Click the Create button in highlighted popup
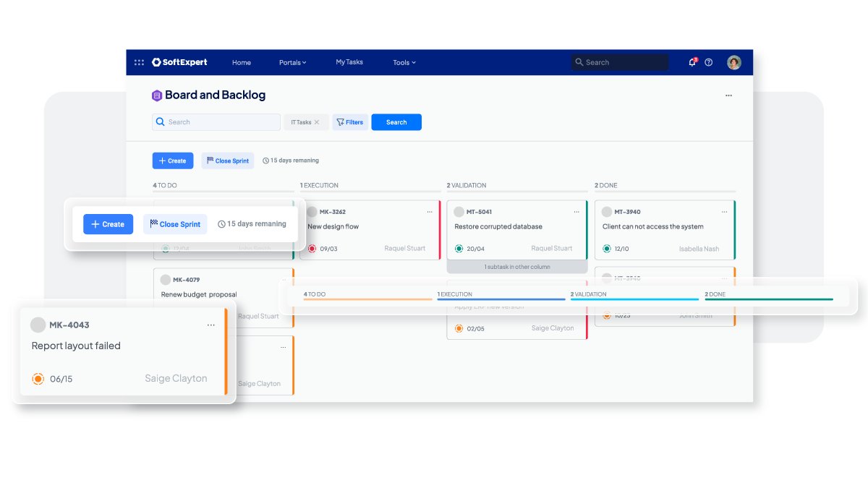The image size is (868, 488). [108, 224]
